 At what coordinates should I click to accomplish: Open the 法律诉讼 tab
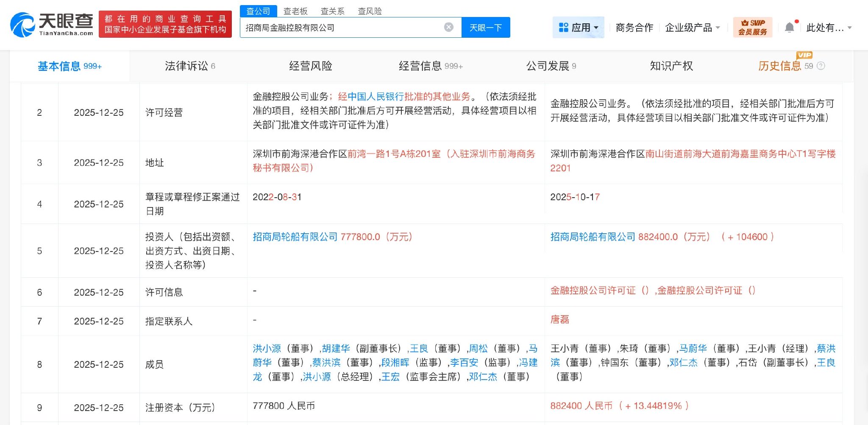click(x=187, y=66)
